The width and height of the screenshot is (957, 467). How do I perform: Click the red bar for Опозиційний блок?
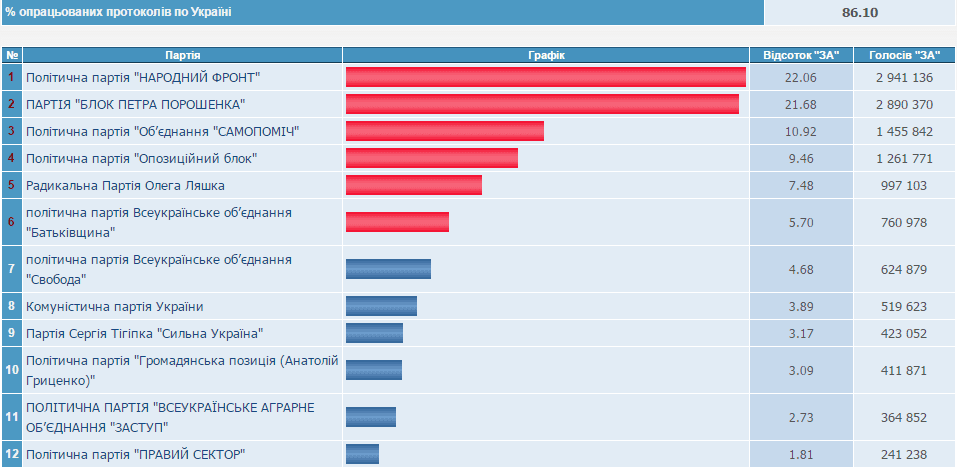click(x=432, y=157)
